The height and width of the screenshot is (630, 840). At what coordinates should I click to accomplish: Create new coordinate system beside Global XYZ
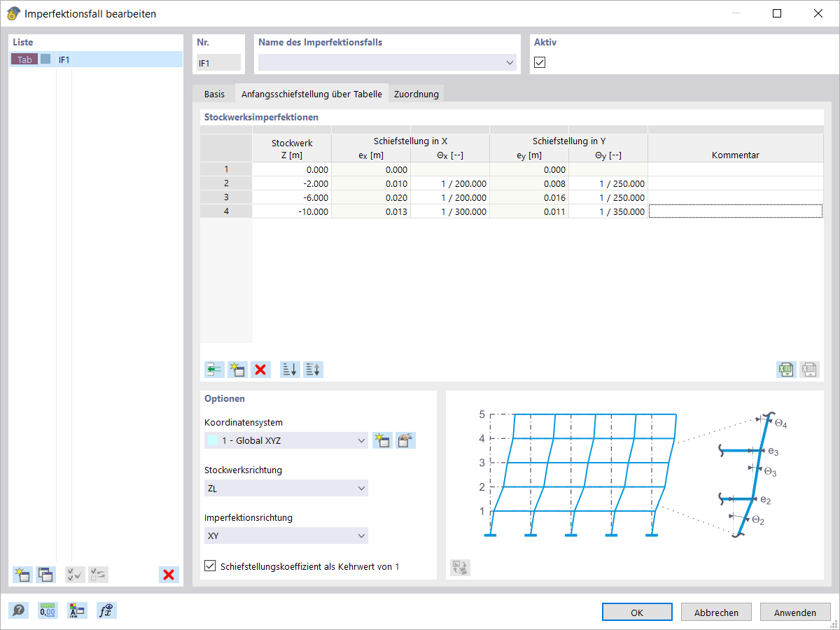382,440
